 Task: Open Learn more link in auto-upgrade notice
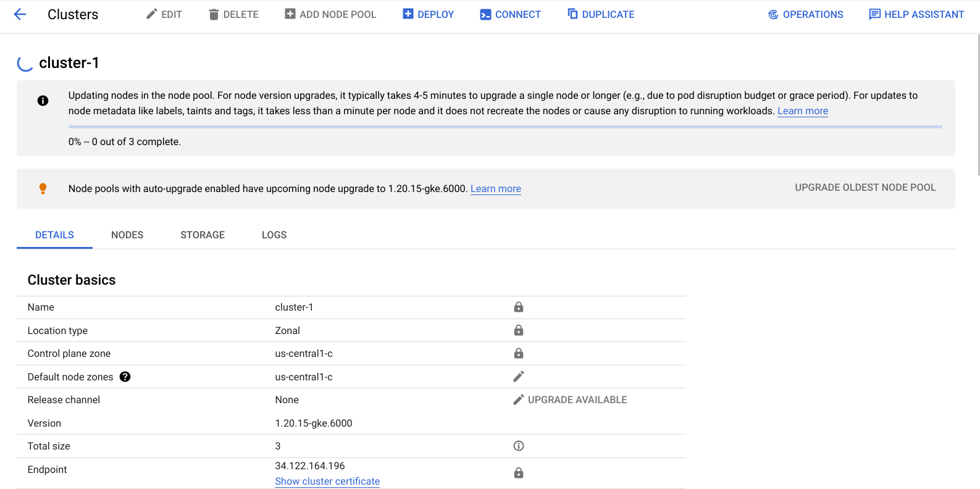(496, 189)
